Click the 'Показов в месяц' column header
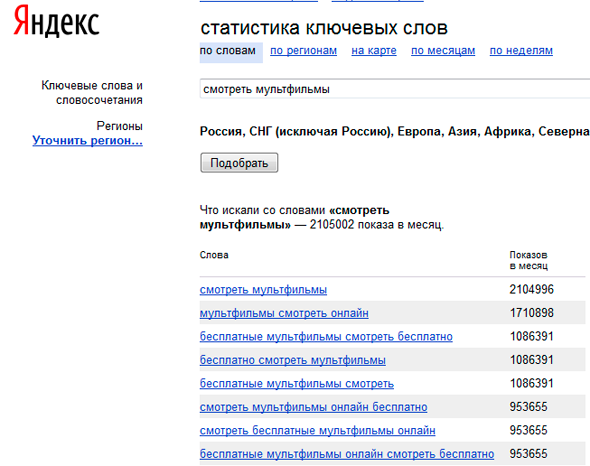The width and height of the screenshot is (590, 466). pos(529,260)
